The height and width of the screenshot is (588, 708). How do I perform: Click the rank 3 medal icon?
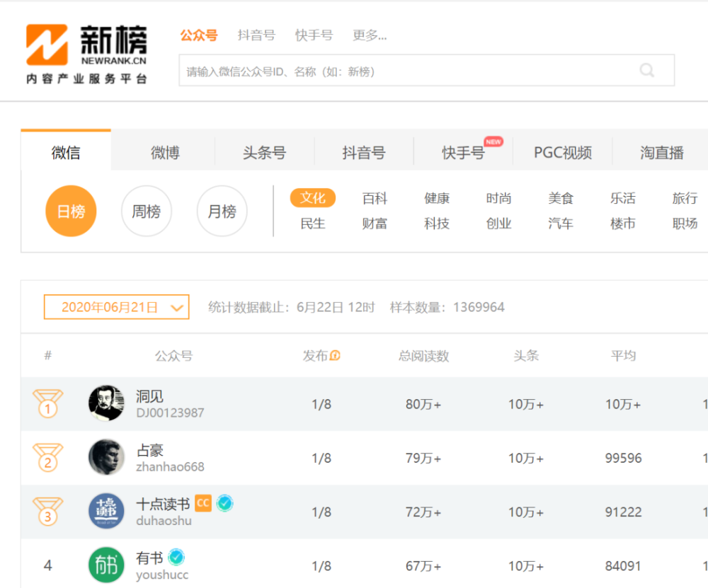[x=47, y=512]
